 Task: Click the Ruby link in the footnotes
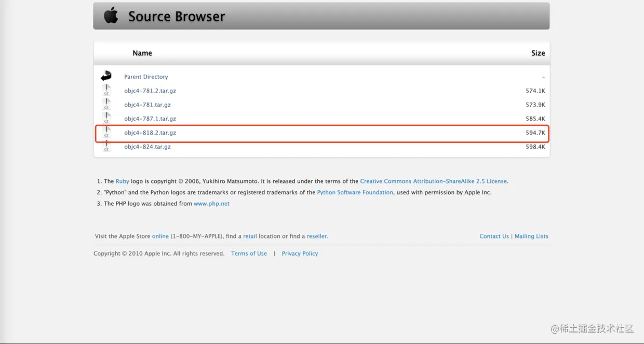[x=122, y=181]
